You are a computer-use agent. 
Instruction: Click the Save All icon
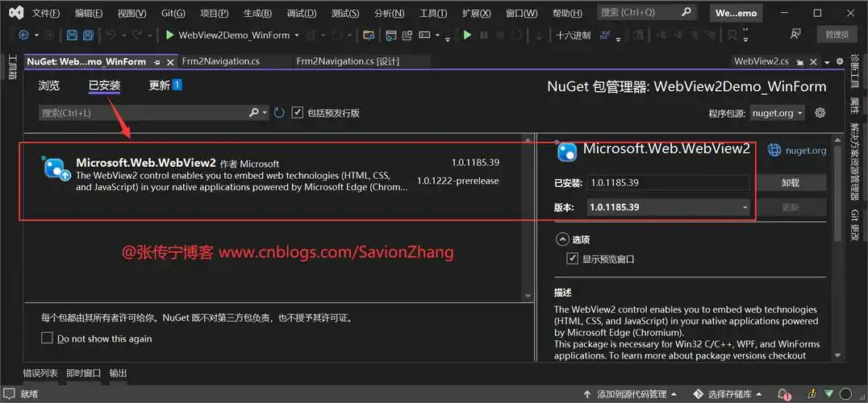(x=88, y=35)
